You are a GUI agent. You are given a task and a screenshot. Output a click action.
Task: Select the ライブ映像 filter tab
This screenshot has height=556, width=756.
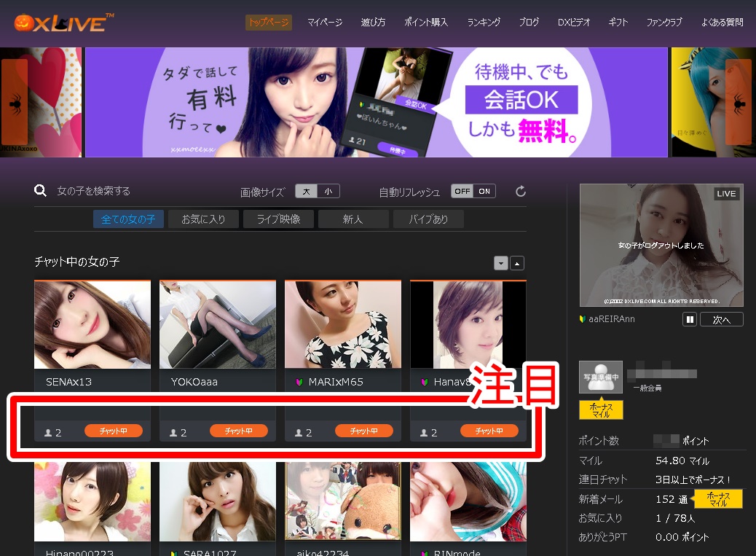point(277,219)
